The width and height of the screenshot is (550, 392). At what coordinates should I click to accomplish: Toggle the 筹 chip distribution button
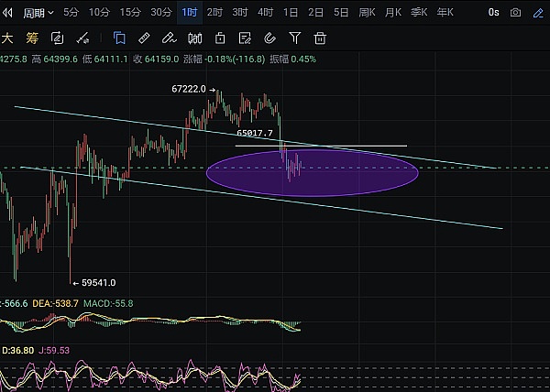click(32, 38)
